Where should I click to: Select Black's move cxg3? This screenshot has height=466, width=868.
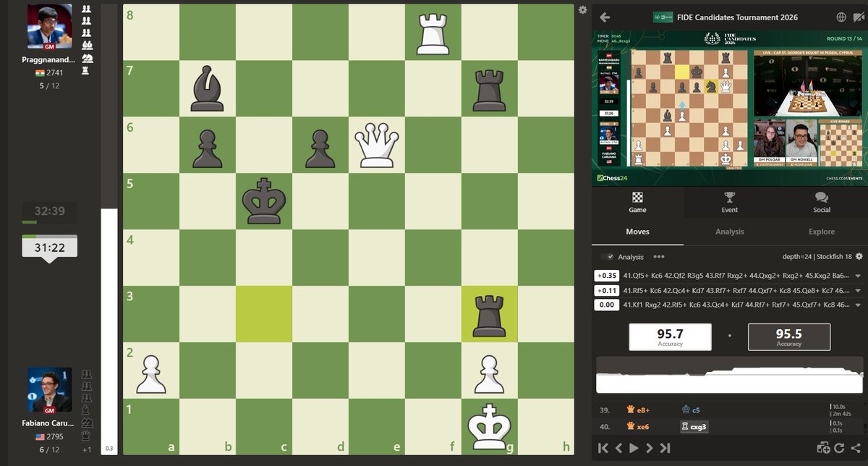(x=694, y=426)
